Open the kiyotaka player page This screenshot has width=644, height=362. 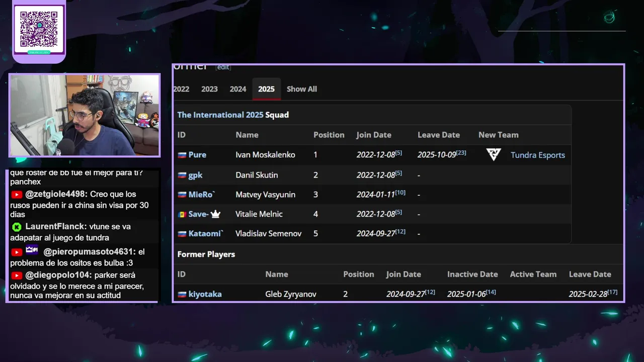[x=205, y=294]
